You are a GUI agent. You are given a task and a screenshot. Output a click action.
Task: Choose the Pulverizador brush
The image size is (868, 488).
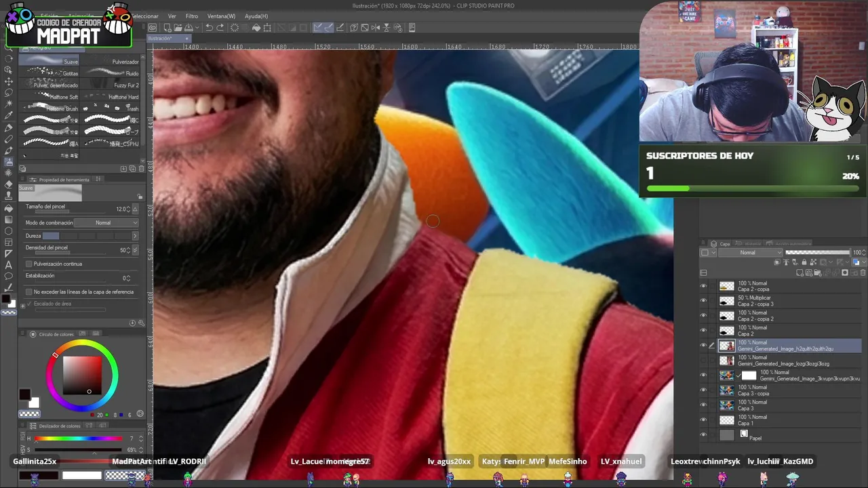(112, 62)
